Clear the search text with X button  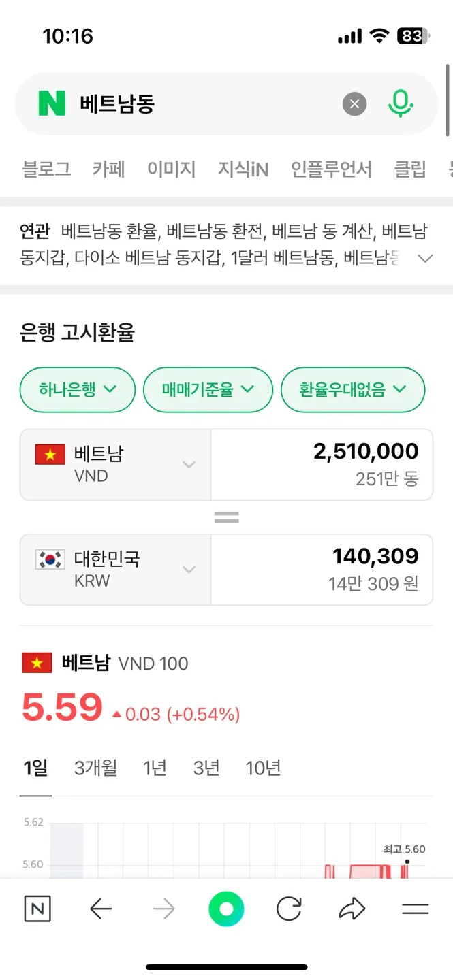(354, 104)
